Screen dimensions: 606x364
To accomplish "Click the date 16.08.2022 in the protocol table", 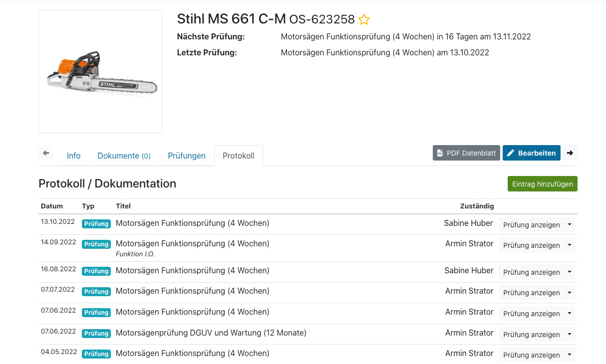I will point(58,269).
